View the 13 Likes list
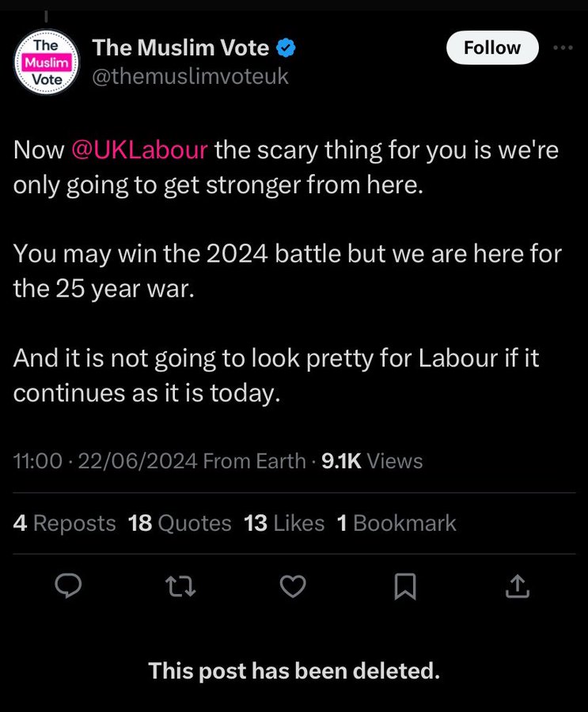588x712 pixels. click(x=284, y=523)
